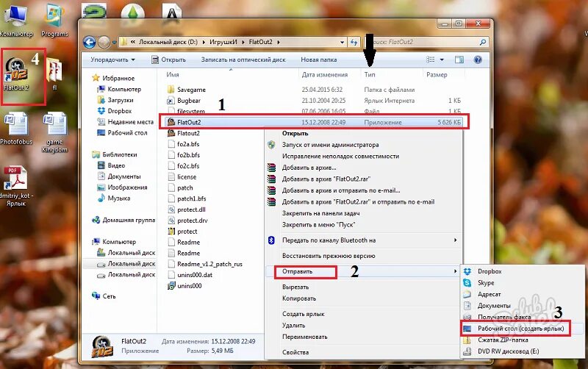Open Explorer help question mark icon
Screen dimensions: 588x369
click(x=478, y=60)
